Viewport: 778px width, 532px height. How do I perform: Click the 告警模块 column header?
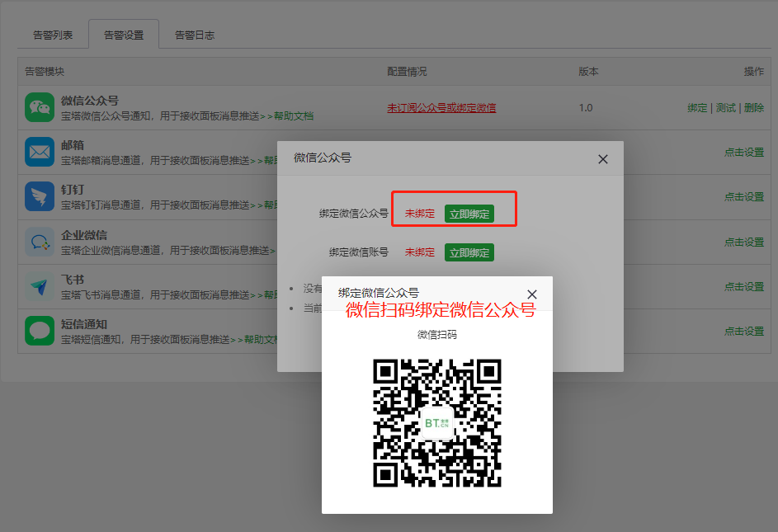coord(45,72)
